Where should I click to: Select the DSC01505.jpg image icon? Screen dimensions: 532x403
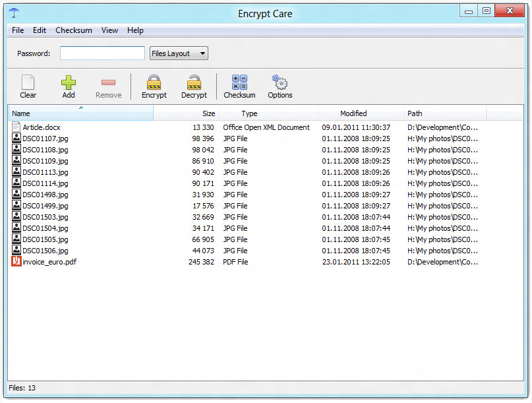pos(16,239)
